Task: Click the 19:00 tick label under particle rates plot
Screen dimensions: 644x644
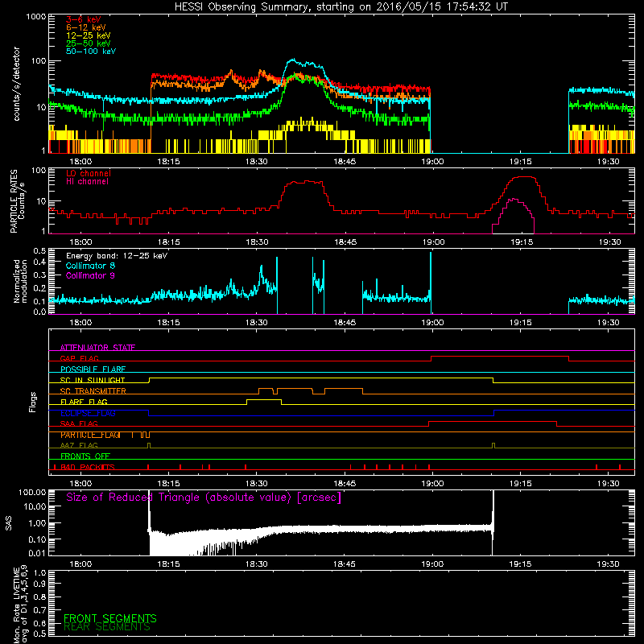Action: (x=433, y=242)
